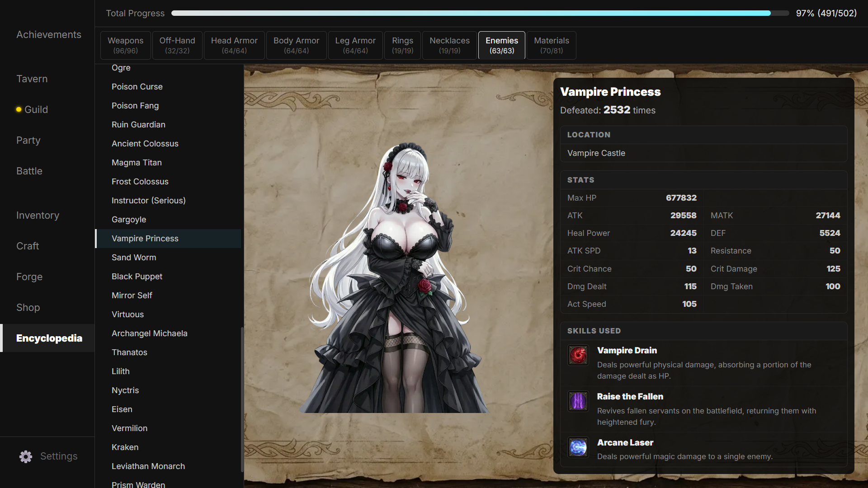
Task: Open the Weapons (96/96) tab
Action: click(x=126, y=45)
